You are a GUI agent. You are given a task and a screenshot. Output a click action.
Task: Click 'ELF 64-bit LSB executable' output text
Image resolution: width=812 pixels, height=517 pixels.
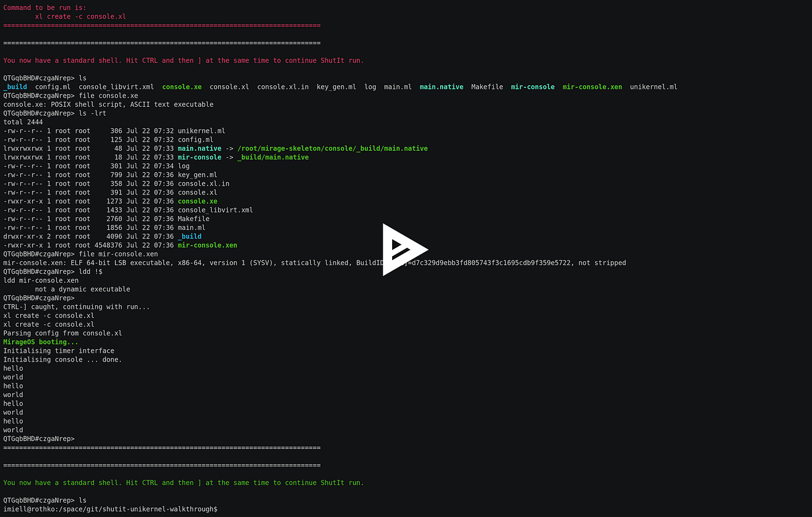coord(122,263)
